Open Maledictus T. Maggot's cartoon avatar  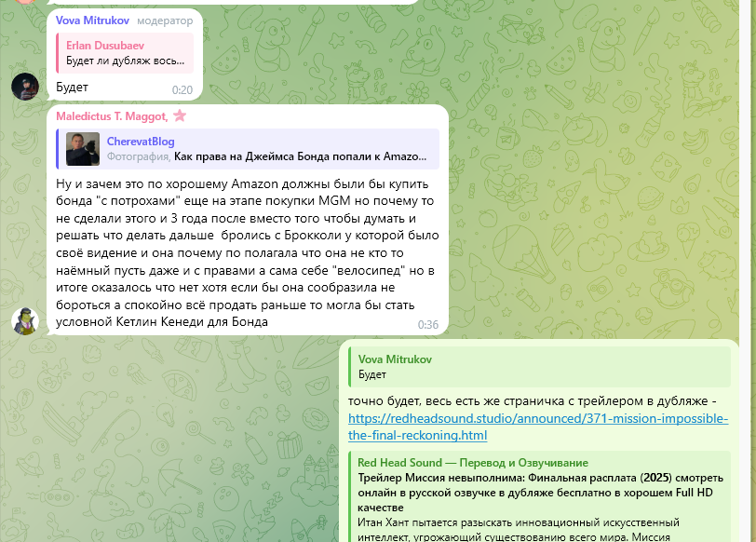point(25,320)
